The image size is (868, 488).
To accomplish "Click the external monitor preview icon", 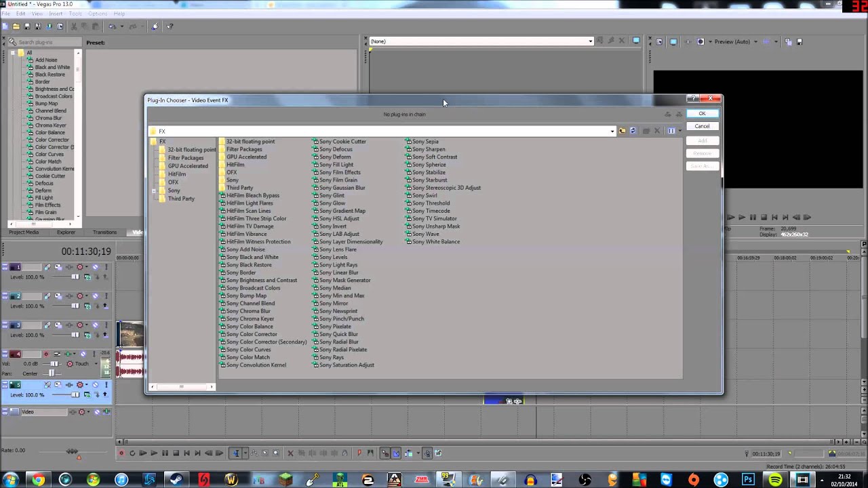I will 673,42.
